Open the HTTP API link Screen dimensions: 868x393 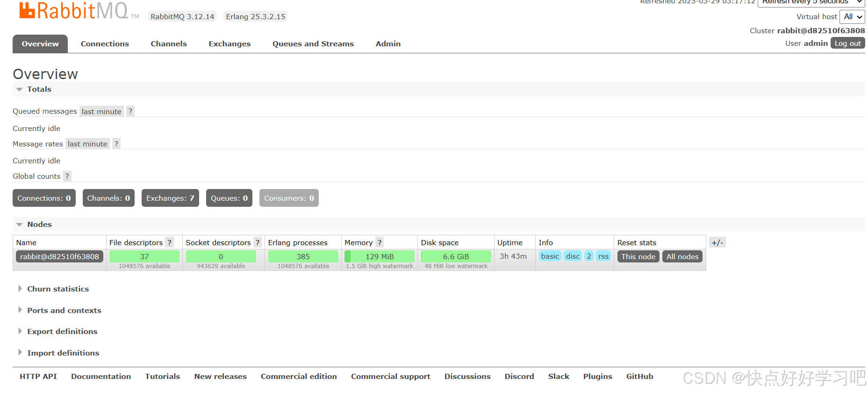point(38,376)
